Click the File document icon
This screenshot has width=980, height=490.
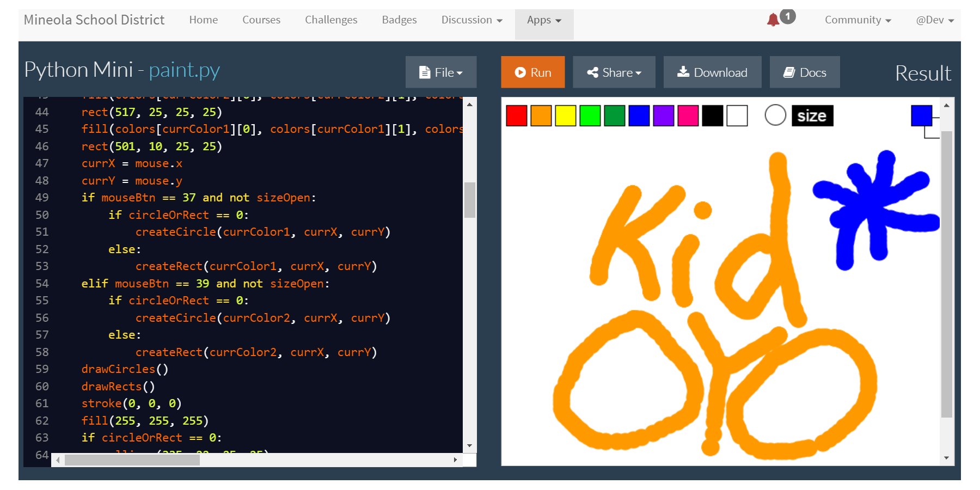[x=425, y=72]
